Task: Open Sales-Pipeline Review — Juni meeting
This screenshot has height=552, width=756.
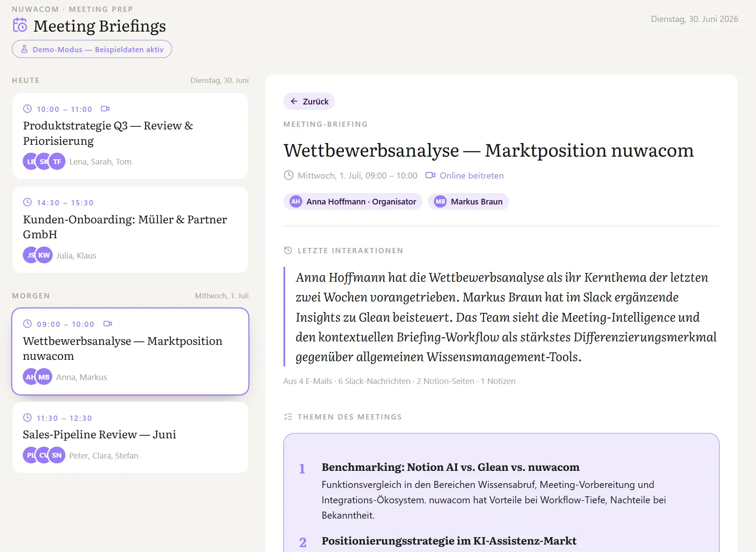Action: (x=130, y=437)
